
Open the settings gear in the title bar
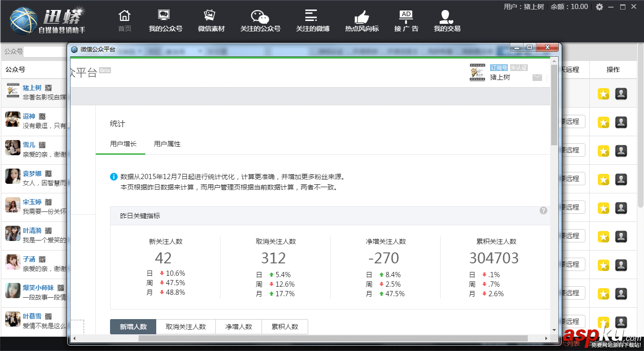pos(599,7)
